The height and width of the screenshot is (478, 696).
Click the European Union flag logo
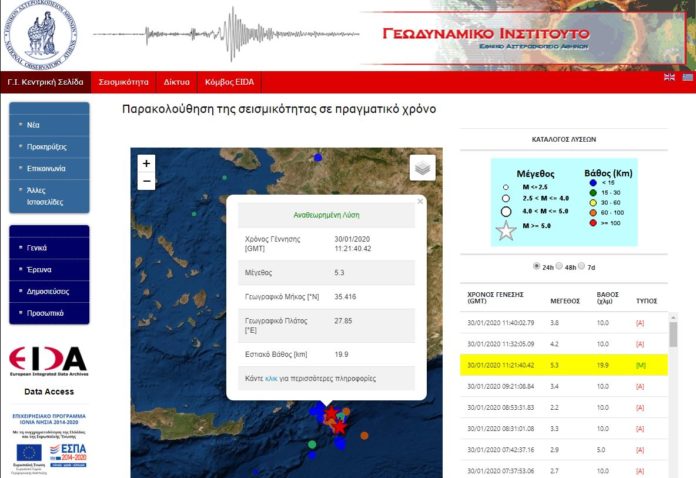(x=29, y=453)
